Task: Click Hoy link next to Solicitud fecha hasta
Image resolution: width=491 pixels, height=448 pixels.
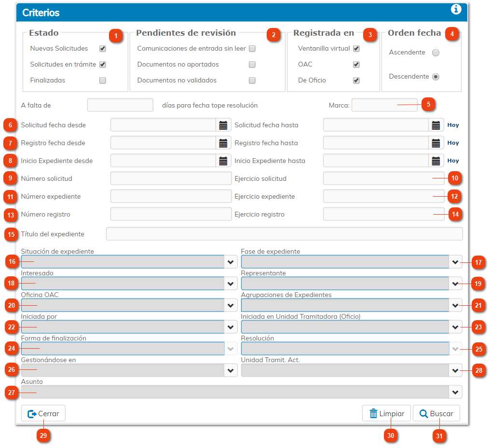Action: pyautogui.click(x=453, y=125)
